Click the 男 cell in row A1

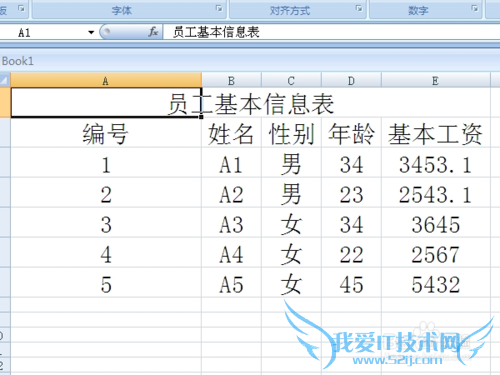[x=291, y=163]
